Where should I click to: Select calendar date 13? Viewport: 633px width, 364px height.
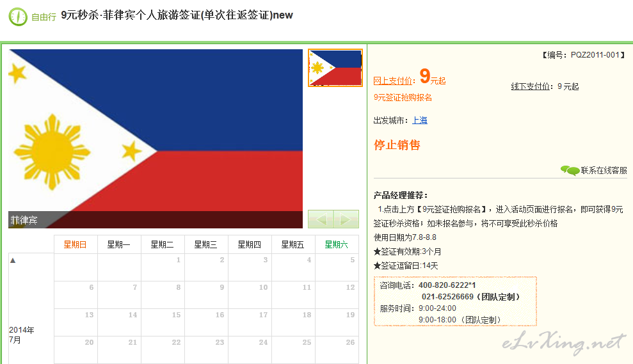pyautogui.click(x=76, y=322)
